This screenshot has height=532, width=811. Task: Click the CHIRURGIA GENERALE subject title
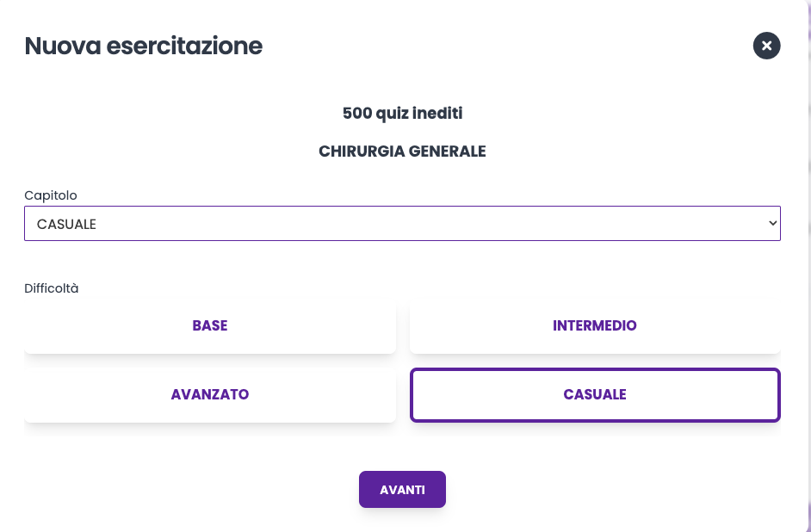[x=402, y=152]
